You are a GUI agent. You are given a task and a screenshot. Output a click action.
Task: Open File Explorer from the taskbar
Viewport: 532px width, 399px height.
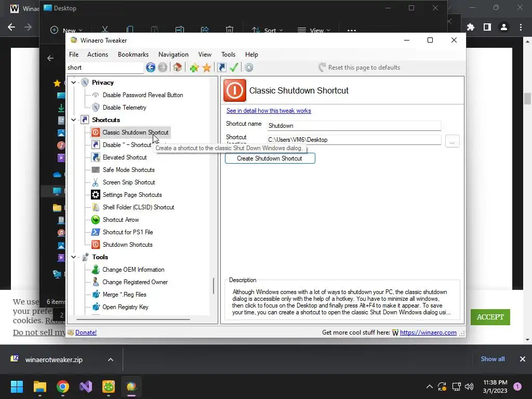tap(39, 387)
